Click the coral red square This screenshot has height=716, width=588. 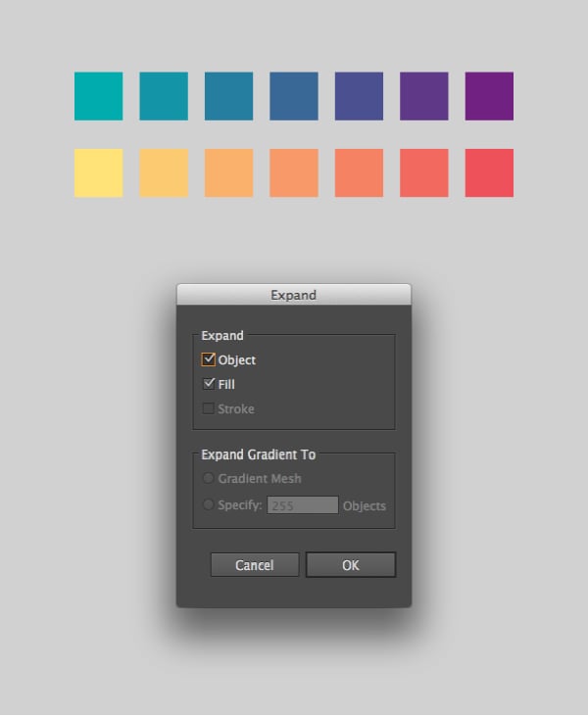pos(489,173)
